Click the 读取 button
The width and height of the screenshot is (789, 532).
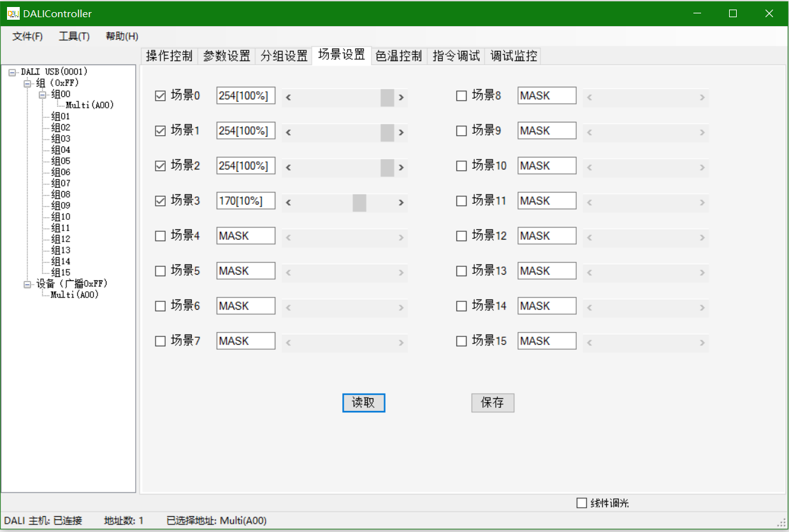[363, 403]
